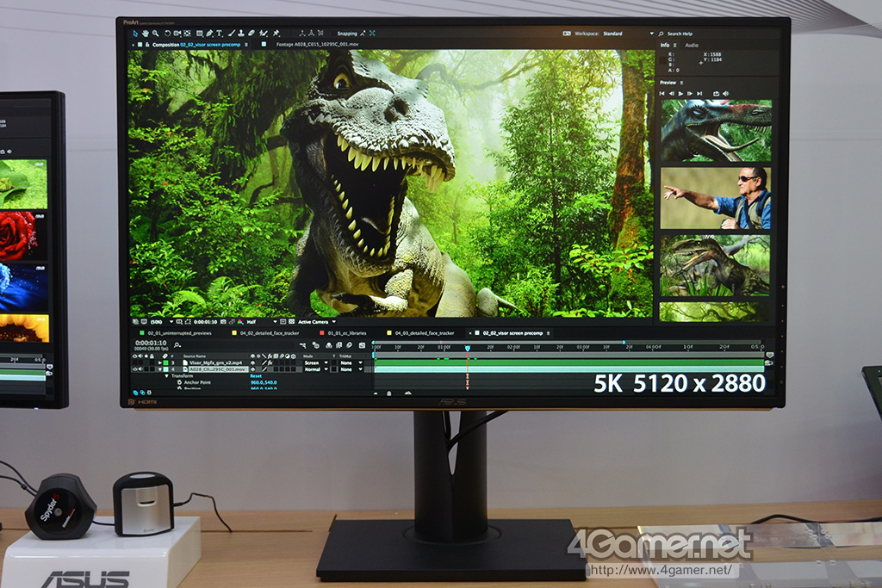882x588 pixels.
Task: Open the Half resolution dropdown
Action: 262,322
